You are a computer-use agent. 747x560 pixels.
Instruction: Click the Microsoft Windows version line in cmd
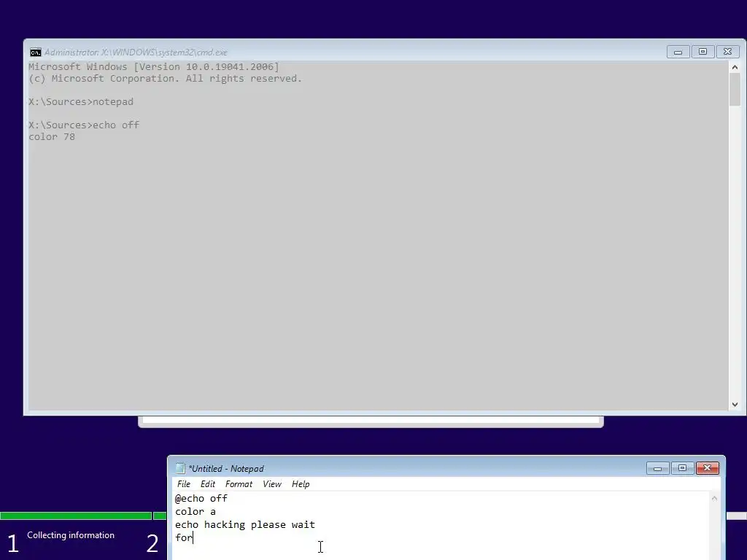coord(154,66)
